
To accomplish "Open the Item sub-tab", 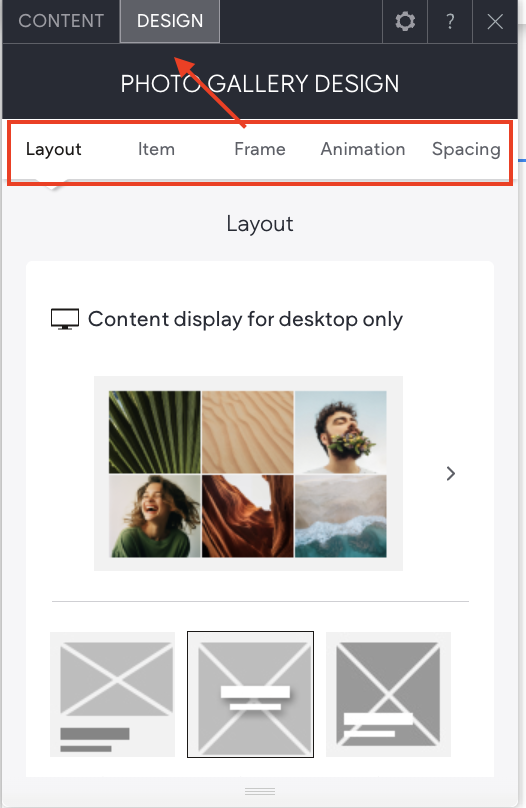I will click(156, 149).
